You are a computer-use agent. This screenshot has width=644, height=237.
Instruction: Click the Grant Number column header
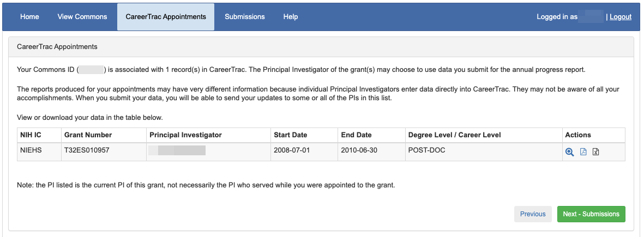pos(88,135)
